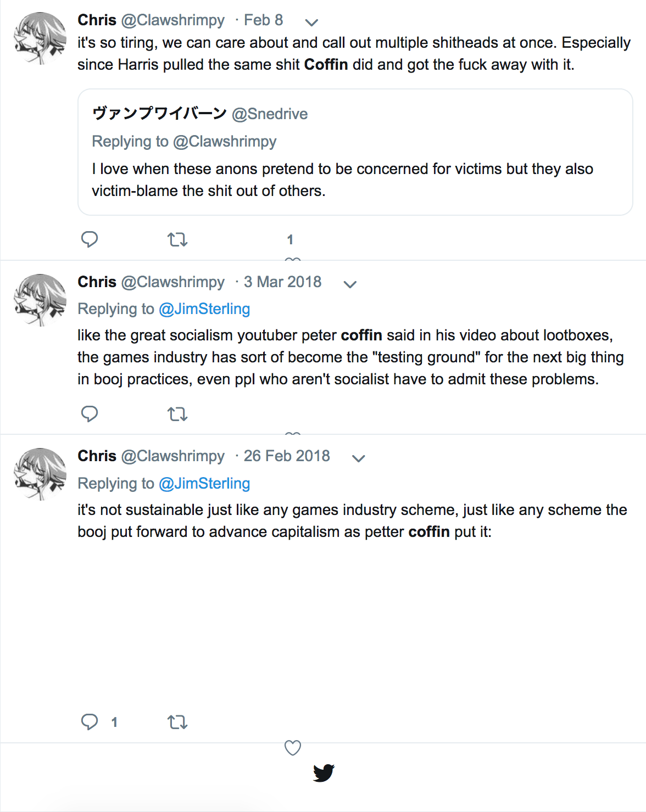Reply to the Feb 8 tweet
The width and height of the screenshot is (646, 812).
click(90, 239)
